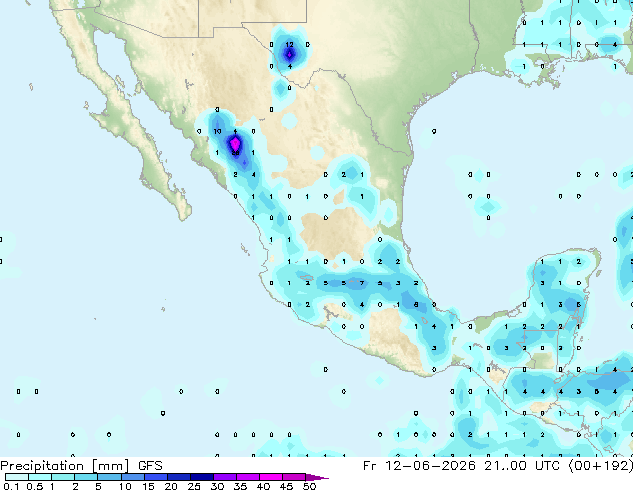Click the 45–50 mm legend color box
The height and width of the screenshot is (490, 634).
294,477
